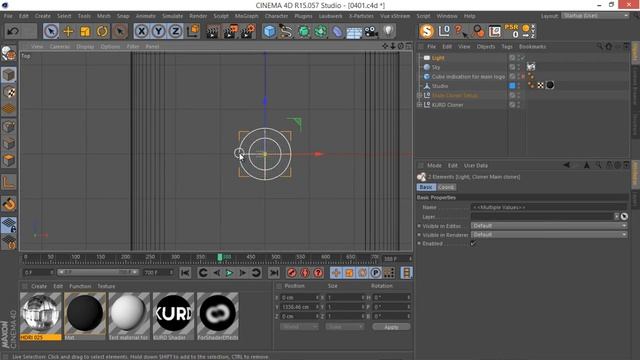
Task: Open Simulate menu
Action: click(173, 16)
